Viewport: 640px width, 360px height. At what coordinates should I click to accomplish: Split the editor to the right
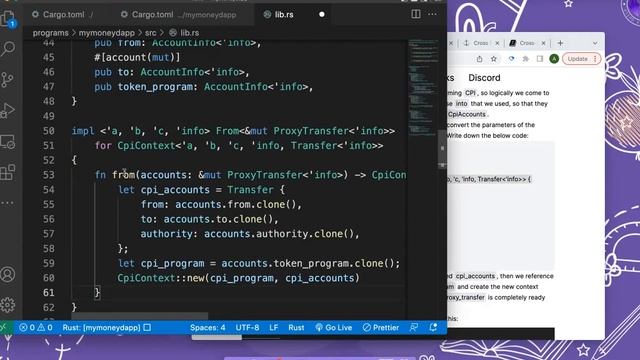[x=416, y=14]
